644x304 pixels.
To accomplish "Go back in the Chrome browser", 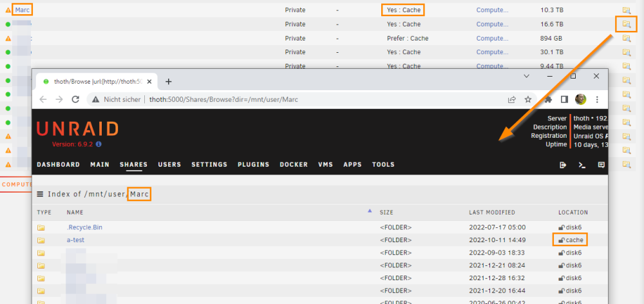I will [43, 99].
